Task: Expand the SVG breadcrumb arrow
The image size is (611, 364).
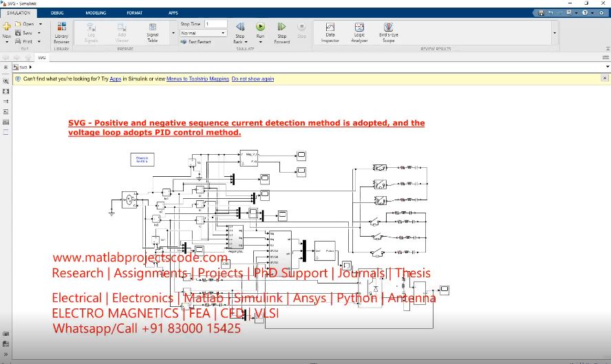Action: click(x=30, y=67)
